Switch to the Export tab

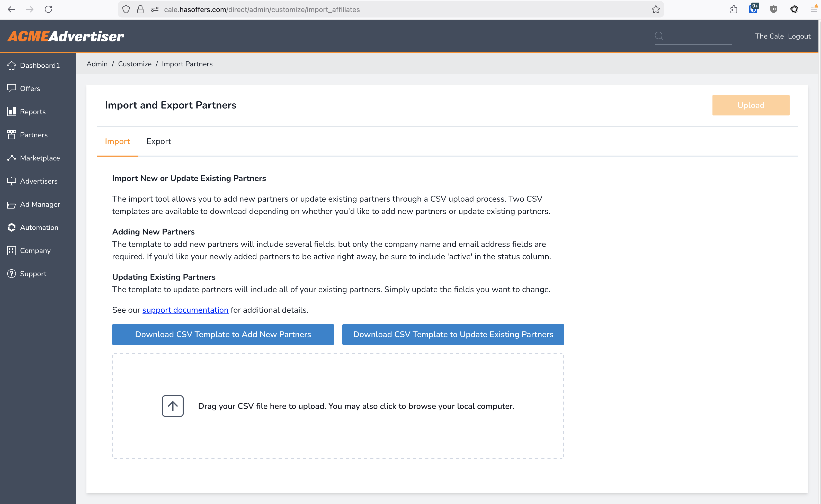(159, 141)
